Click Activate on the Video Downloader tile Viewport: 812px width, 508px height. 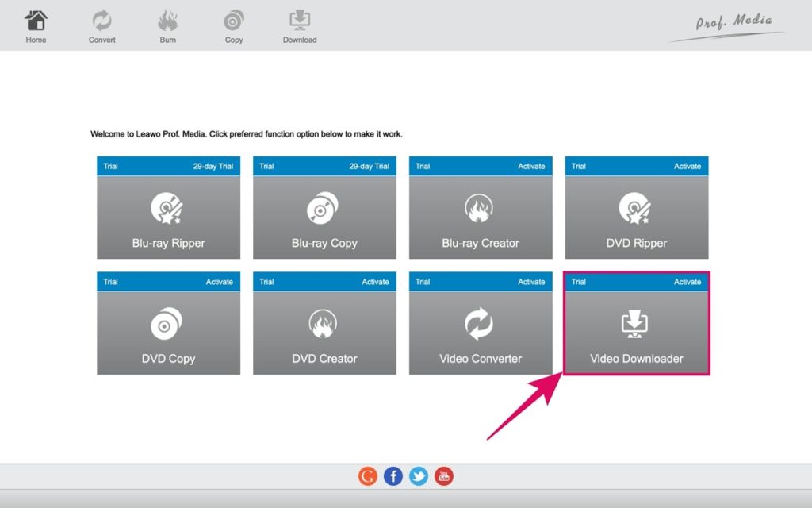688,282
